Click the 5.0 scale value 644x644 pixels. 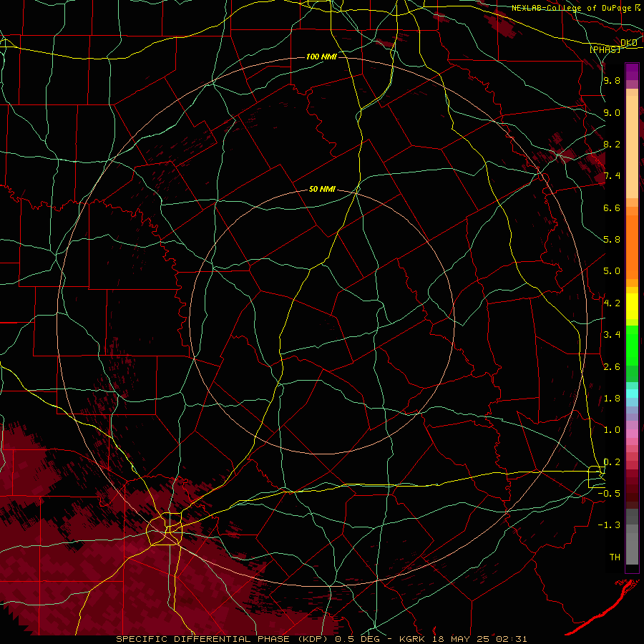pos(612,271)
